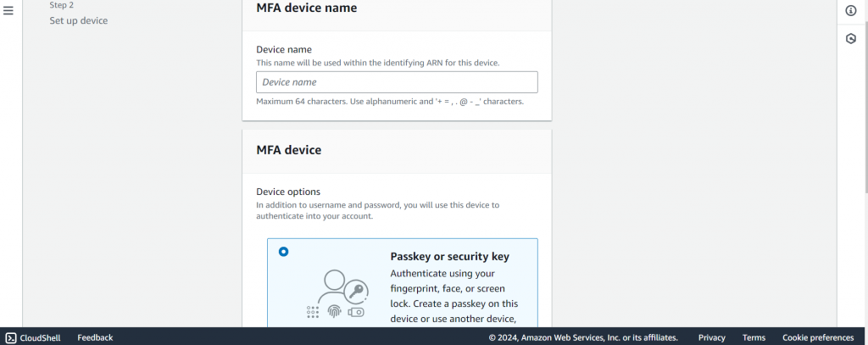Screen dimensions: 868x345
Task: Open the Terms link
Action: (x=754, y=337)
